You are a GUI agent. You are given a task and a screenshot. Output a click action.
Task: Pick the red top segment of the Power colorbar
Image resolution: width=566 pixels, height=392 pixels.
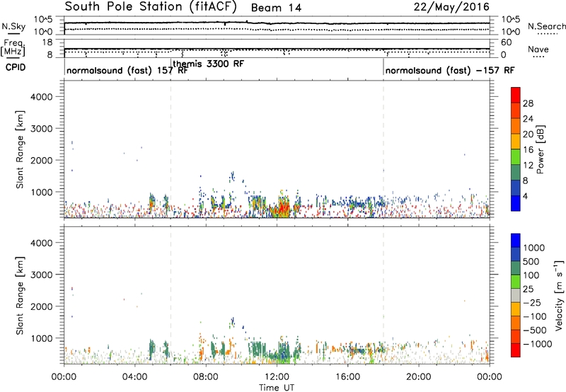[x=516, y=95]
